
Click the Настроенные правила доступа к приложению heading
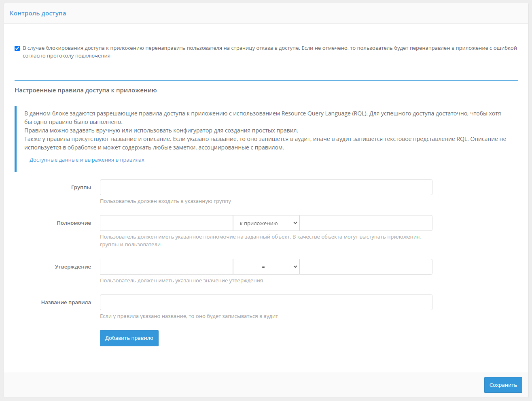click(x=86, y=90)
